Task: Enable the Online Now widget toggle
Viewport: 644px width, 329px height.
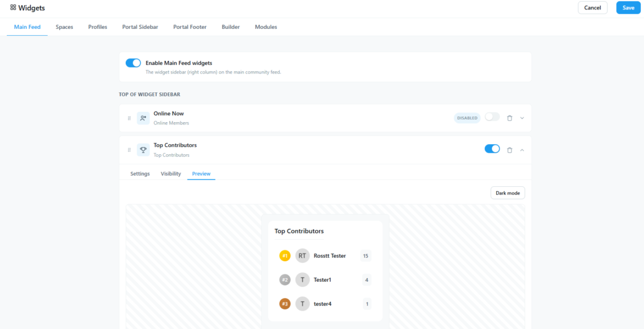Action: coord(492,117)
